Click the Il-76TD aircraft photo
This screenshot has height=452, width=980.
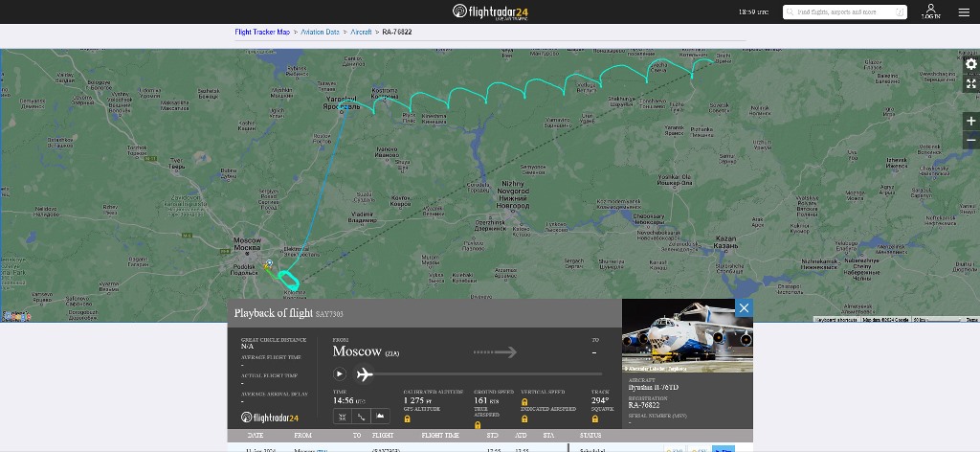687,336
